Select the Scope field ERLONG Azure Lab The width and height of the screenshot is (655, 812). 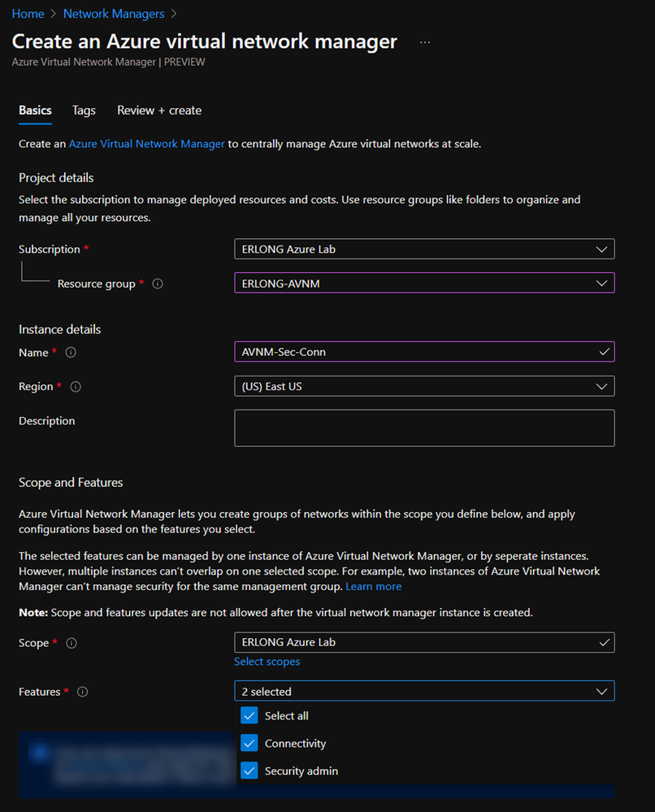[x=424, y=643]
